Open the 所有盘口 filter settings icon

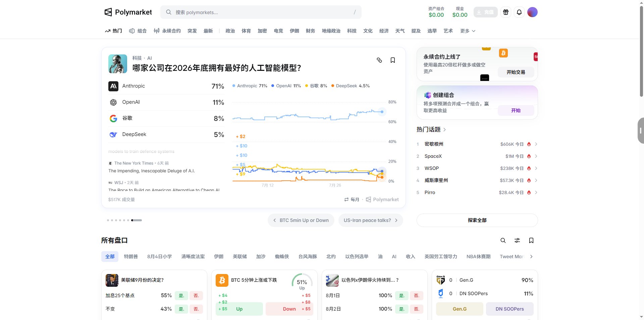[517, 240]
